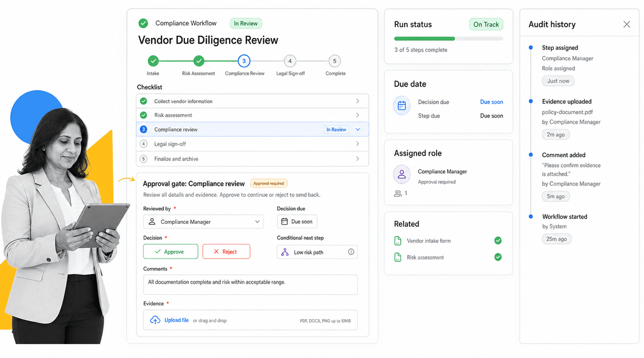
Task: Click the 2m ago timestamp chip
Action: (x=556, y=134)
